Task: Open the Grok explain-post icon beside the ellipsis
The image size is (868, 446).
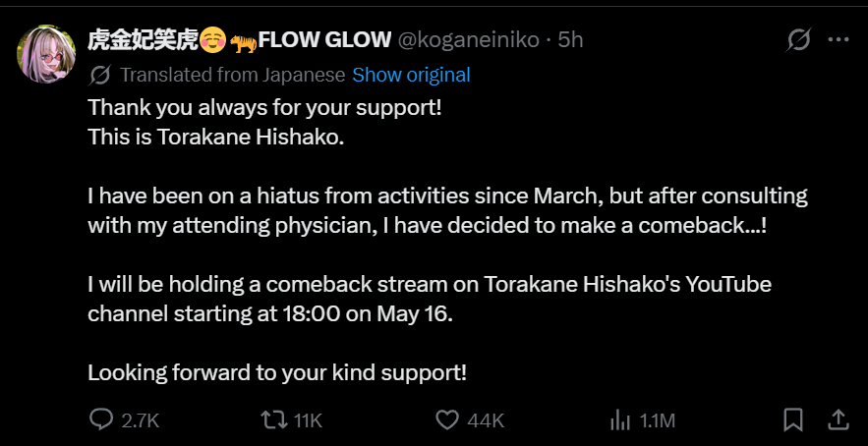Action: click(x=799, y=40)
